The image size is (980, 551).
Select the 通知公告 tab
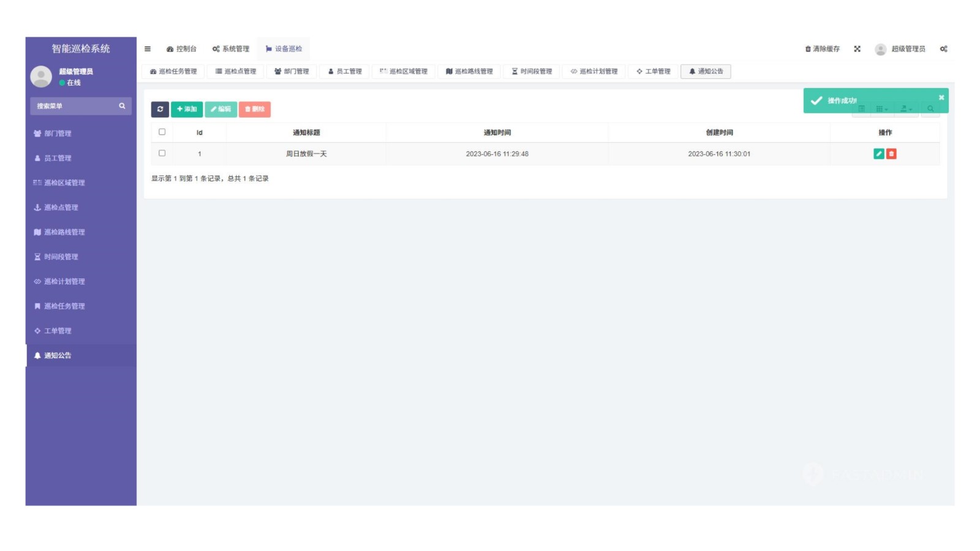706,72
